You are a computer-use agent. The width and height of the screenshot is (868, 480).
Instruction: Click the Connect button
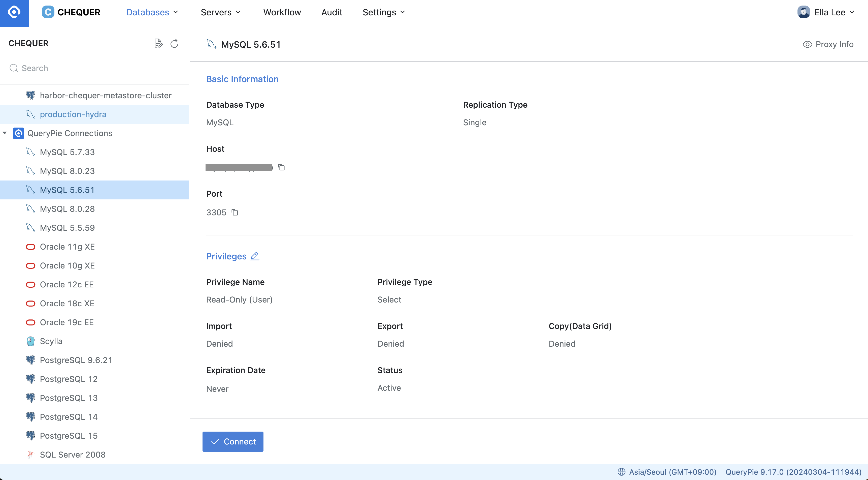tap(233, 441)
